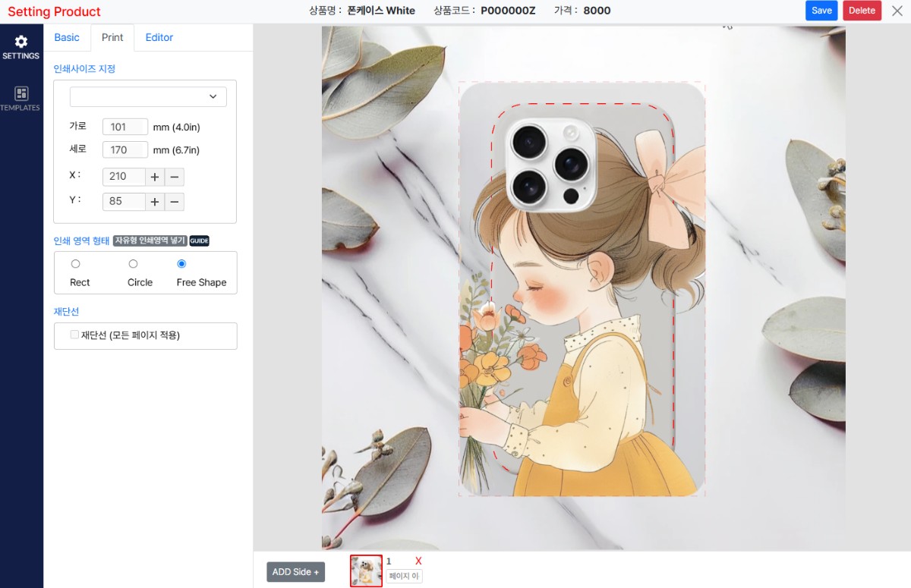Image resolution: width=911 pixels, height=588 pixels.
Task: Select the Circle print area shape
Action: [133, 264]
